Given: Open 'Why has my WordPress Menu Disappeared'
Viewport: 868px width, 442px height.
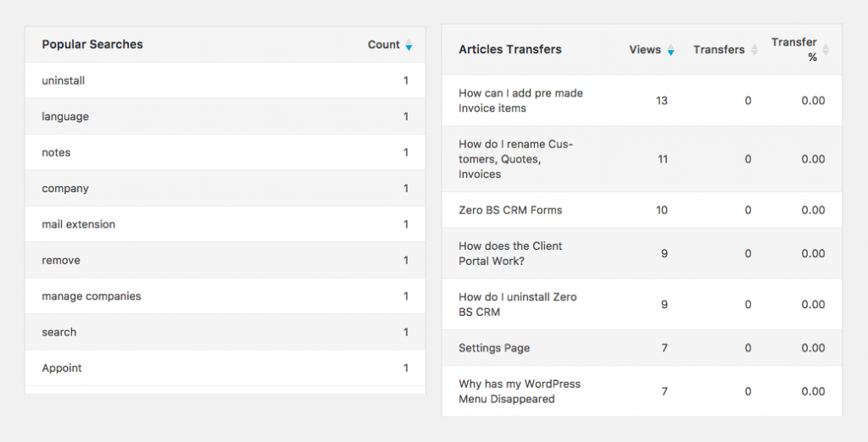Looking at the screenshot, I should click(519, 391).
